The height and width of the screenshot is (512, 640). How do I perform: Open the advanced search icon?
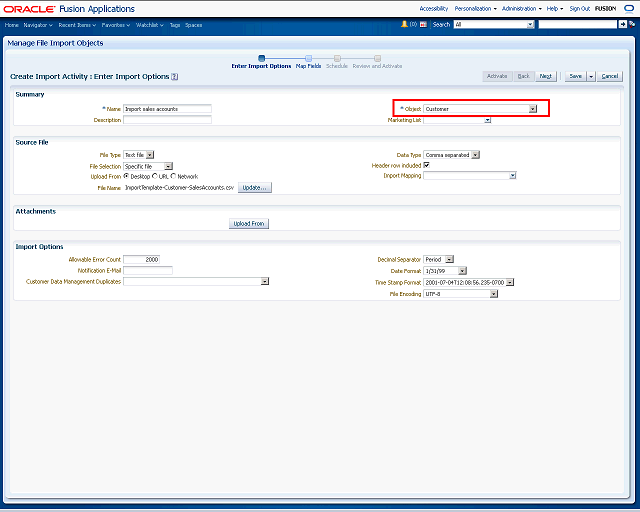point(632,24)
